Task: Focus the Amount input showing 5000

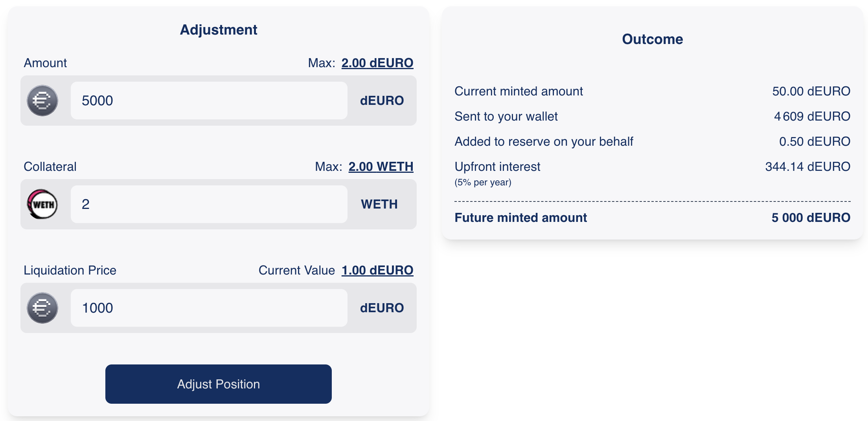Action: click(x=209, y=101)
